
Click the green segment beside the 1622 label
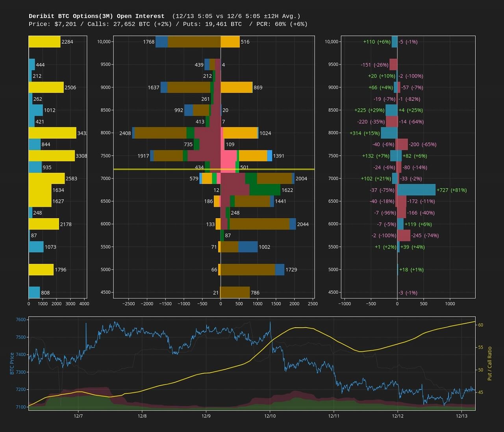point(265,190)
